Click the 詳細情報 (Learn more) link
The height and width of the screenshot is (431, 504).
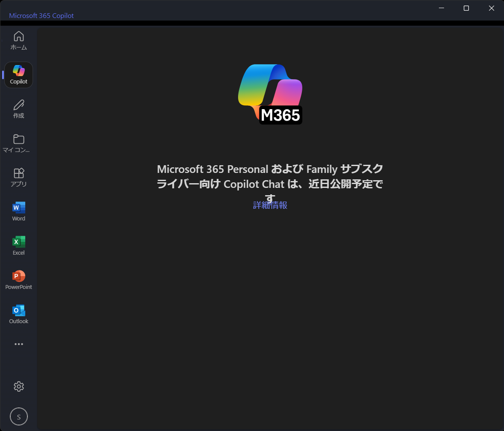pos(270,205)
